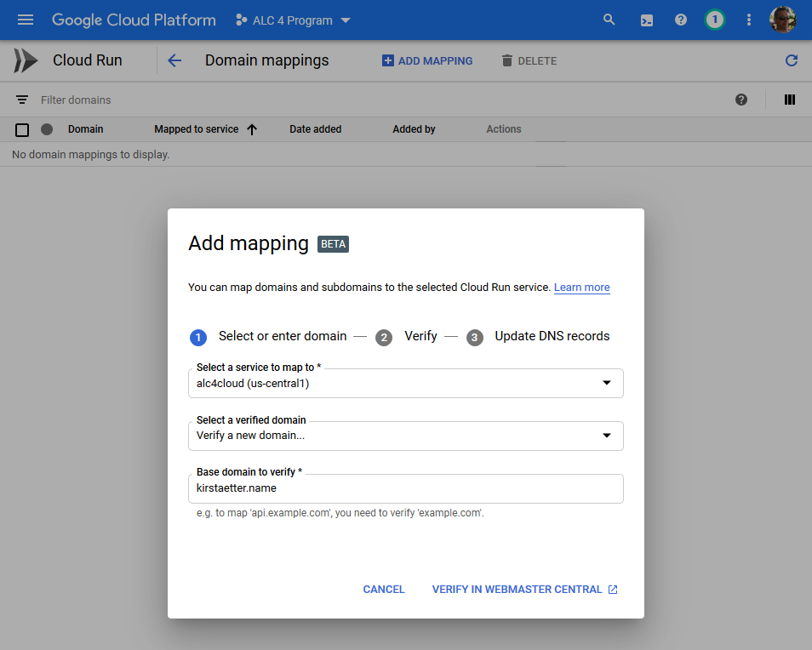812x650 pixels.
Task: Open the three-dot settings menu
Action: 748,20
